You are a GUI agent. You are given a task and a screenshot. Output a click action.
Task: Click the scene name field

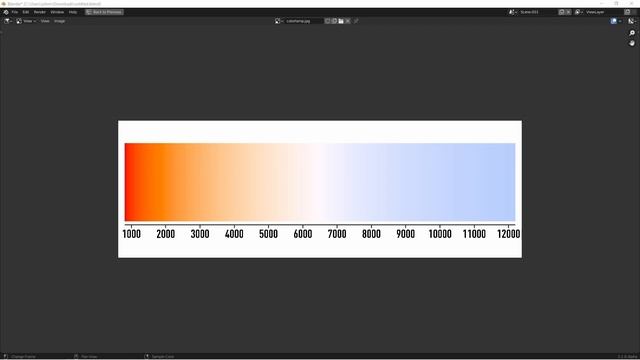tap(538, 12)
